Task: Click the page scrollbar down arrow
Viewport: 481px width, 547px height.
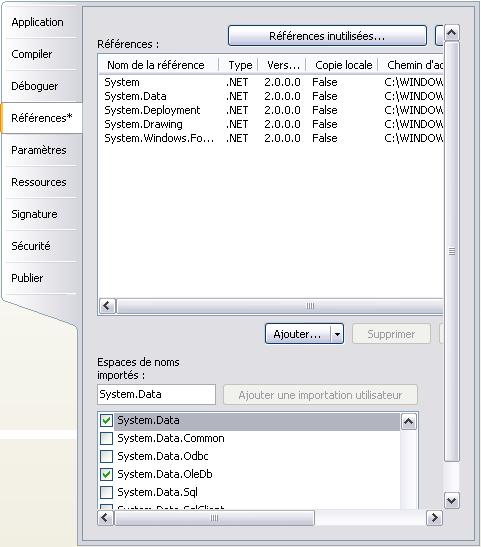Action: point(452,501)
